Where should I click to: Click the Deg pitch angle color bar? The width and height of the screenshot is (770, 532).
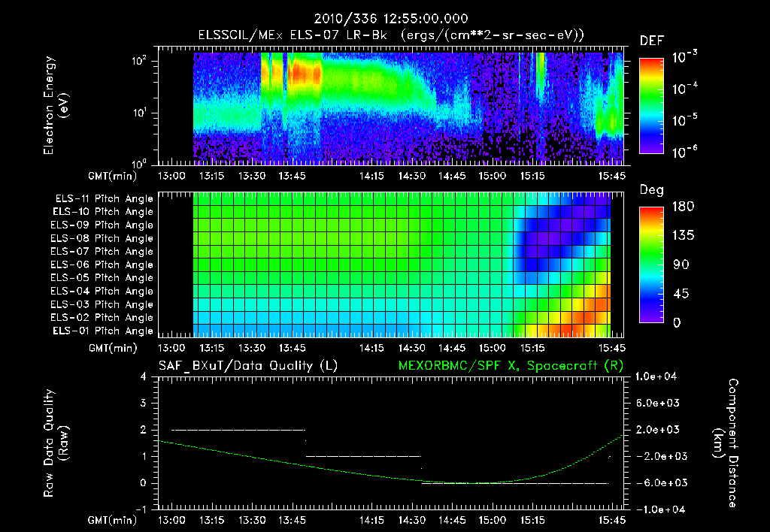coord(652,264)
